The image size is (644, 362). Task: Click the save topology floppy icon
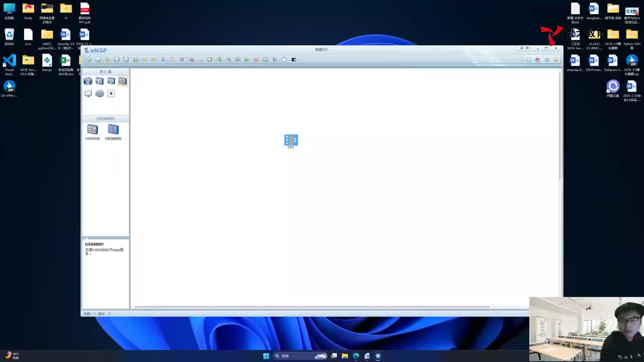pos(117,59)
